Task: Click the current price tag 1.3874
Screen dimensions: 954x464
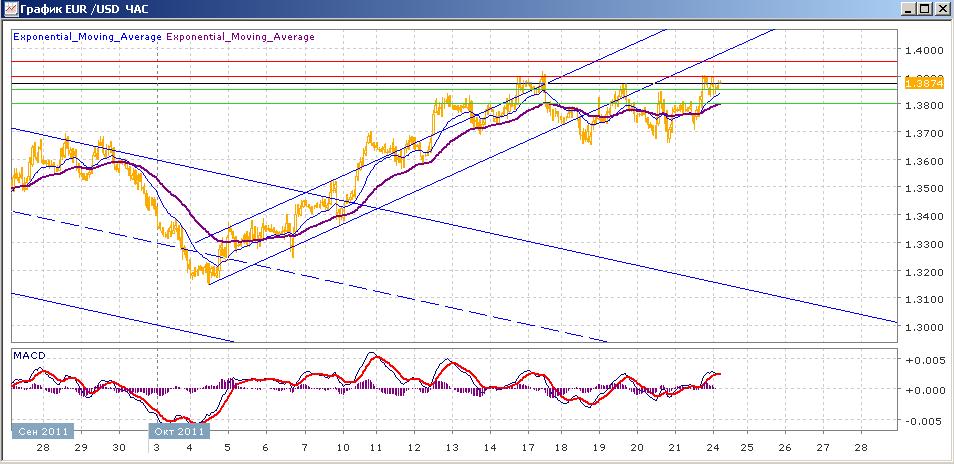Action: click(x=924, y=83)
